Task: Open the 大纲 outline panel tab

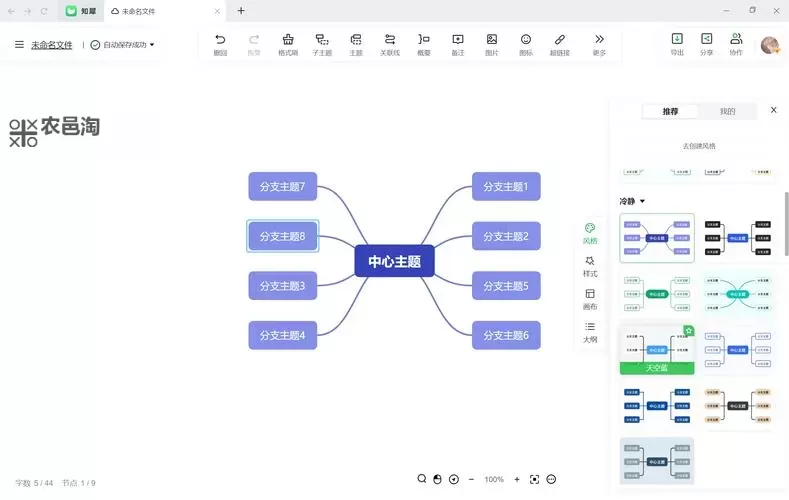Action: (590, 332)
